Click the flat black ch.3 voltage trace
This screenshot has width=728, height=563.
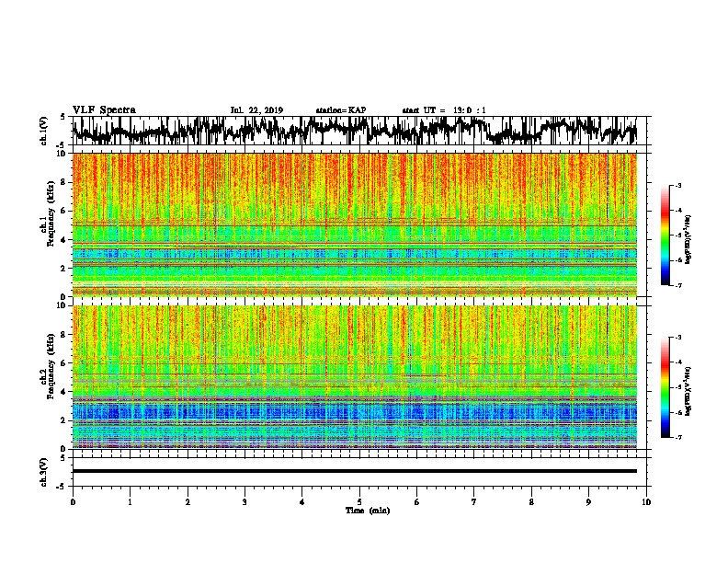[355, 471]
